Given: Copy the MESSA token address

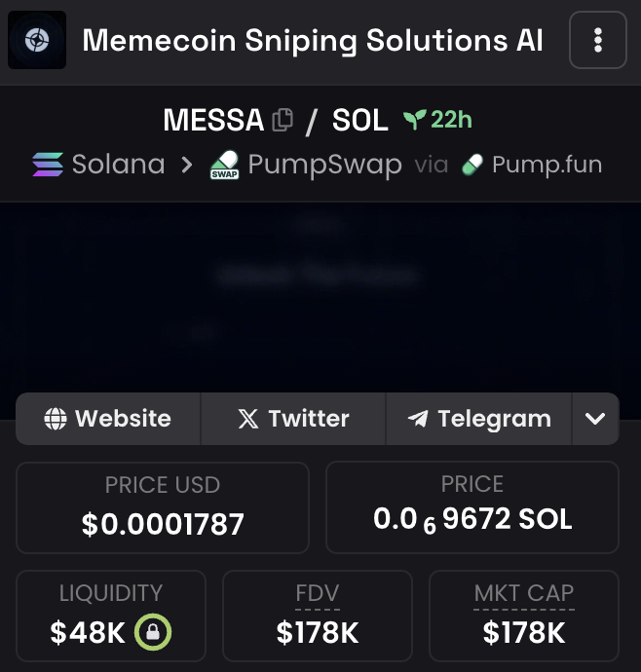Looking at the screenshot, I should [283, 120].
